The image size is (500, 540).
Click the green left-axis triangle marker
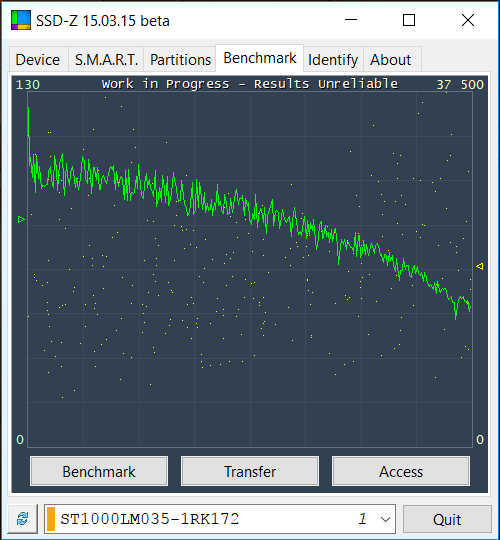pos(21,219)
